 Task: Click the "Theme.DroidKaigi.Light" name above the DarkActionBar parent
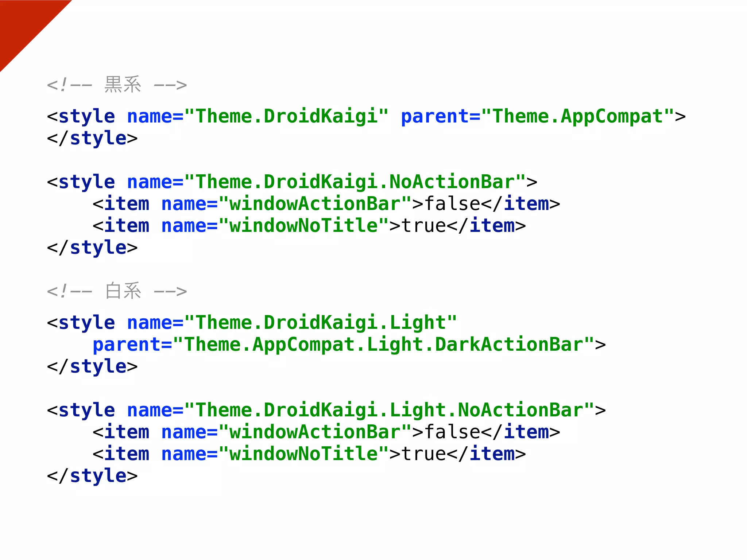click(x=321, y=323)
